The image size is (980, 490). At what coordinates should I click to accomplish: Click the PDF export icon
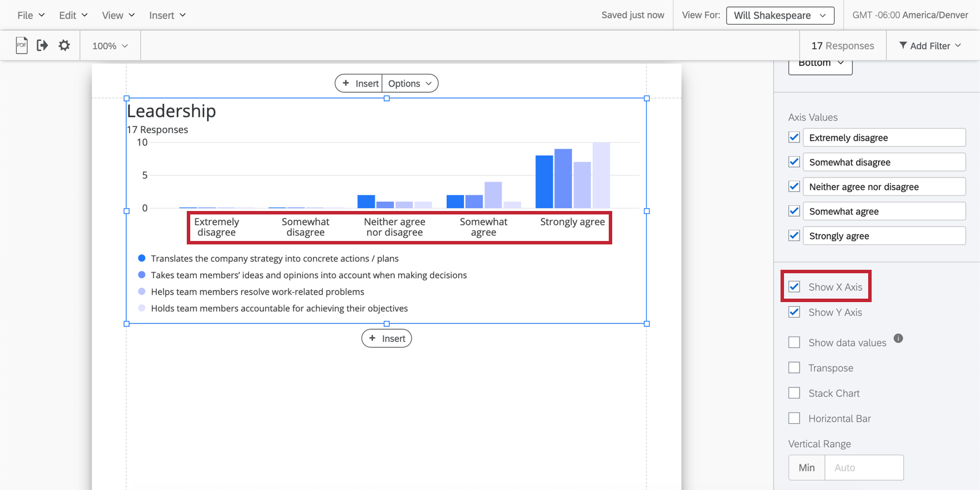(21, 46)
